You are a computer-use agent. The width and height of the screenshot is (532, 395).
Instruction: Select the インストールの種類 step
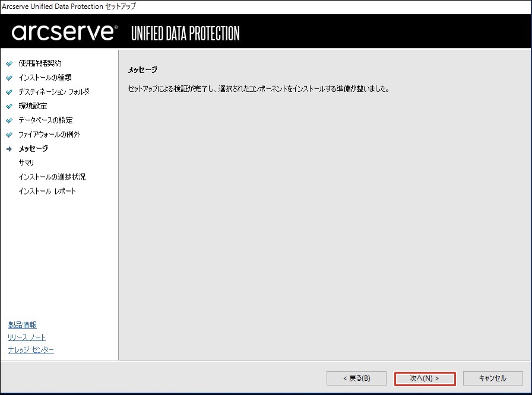(45, 78)
